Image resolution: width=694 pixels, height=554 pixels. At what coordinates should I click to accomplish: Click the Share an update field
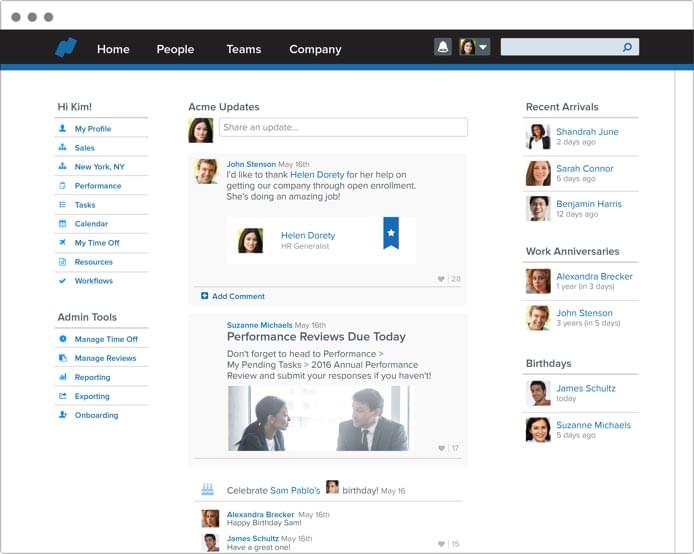(x=343, y=127)
